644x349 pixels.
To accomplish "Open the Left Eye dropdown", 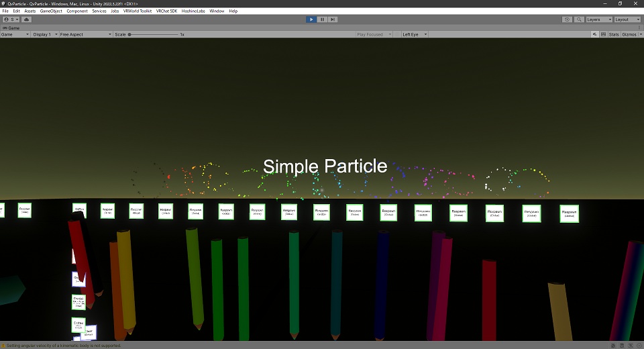I will point(415,34).
